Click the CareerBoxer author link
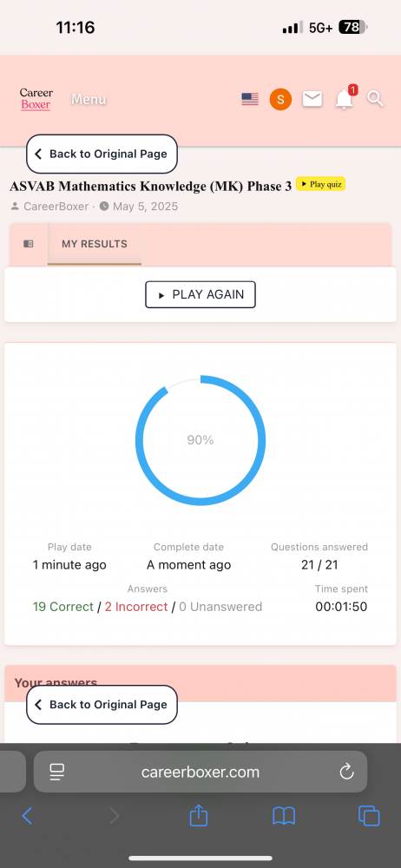 56,207
